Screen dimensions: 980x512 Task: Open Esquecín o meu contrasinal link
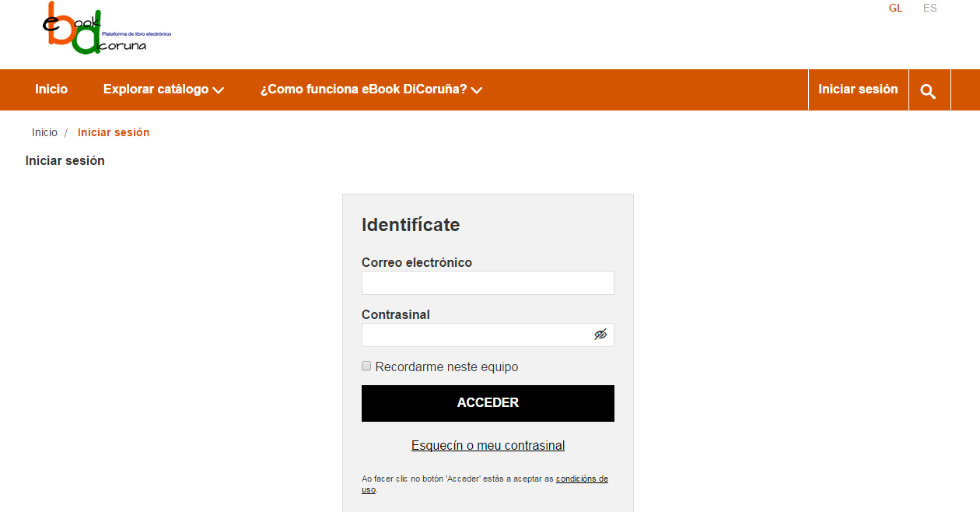pos(488,446)
